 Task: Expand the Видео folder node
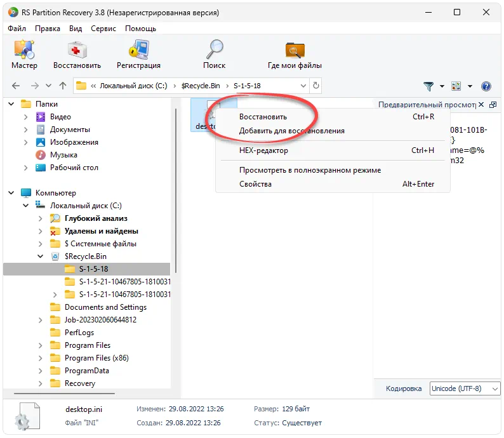25,117
